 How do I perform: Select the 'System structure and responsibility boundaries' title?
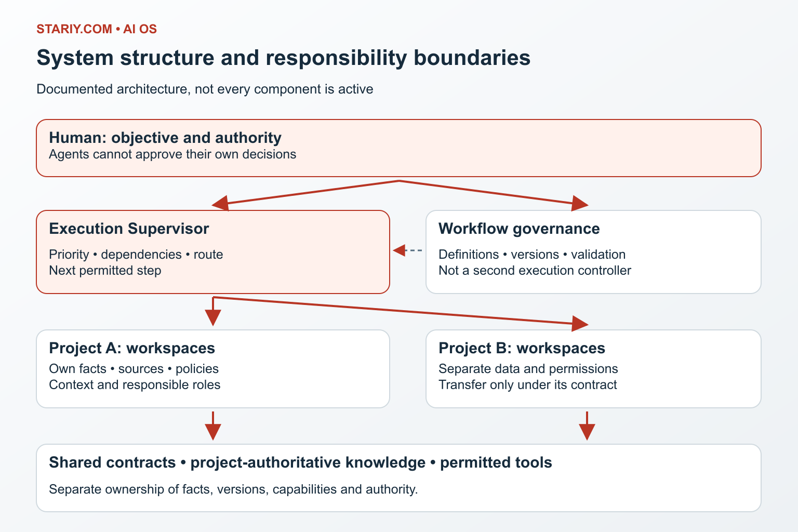coord(283,58)
